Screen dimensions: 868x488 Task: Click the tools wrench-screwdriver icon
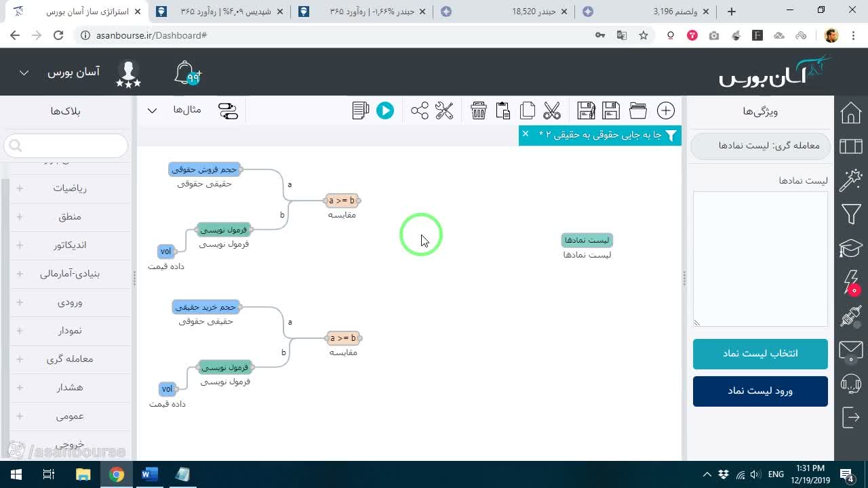[444, 110]
